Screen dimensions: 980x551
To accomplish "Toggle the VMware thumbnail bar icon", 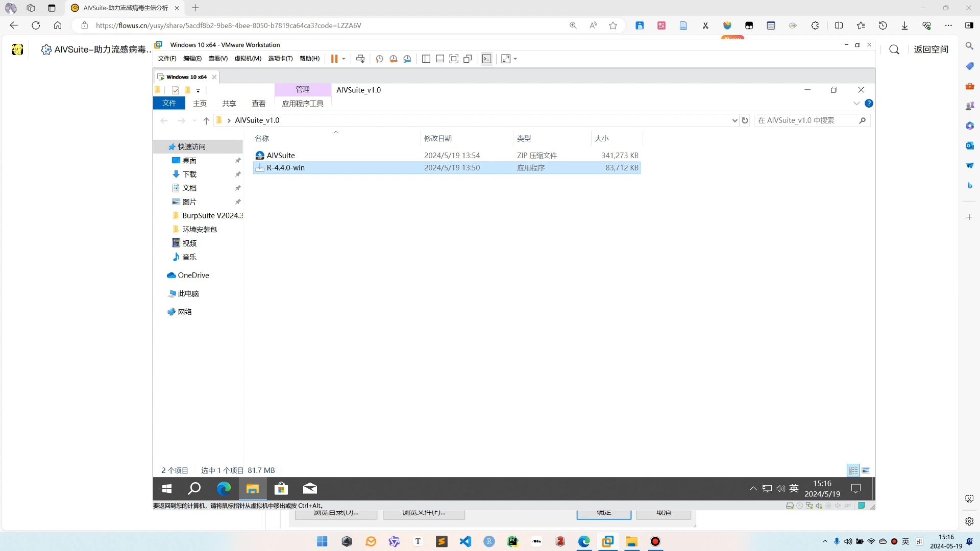I will [x=440, y=59].
